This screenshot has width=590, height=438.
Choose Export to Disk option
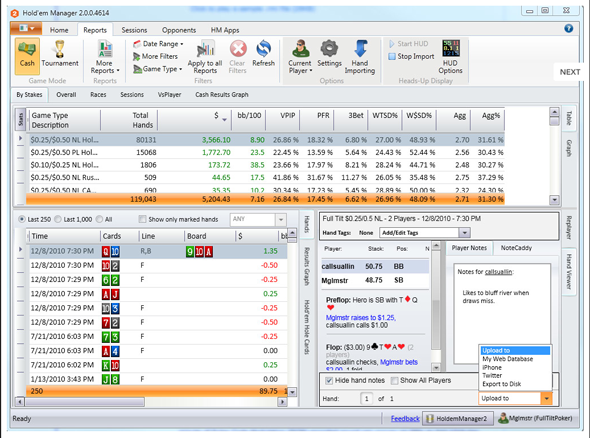502,384
